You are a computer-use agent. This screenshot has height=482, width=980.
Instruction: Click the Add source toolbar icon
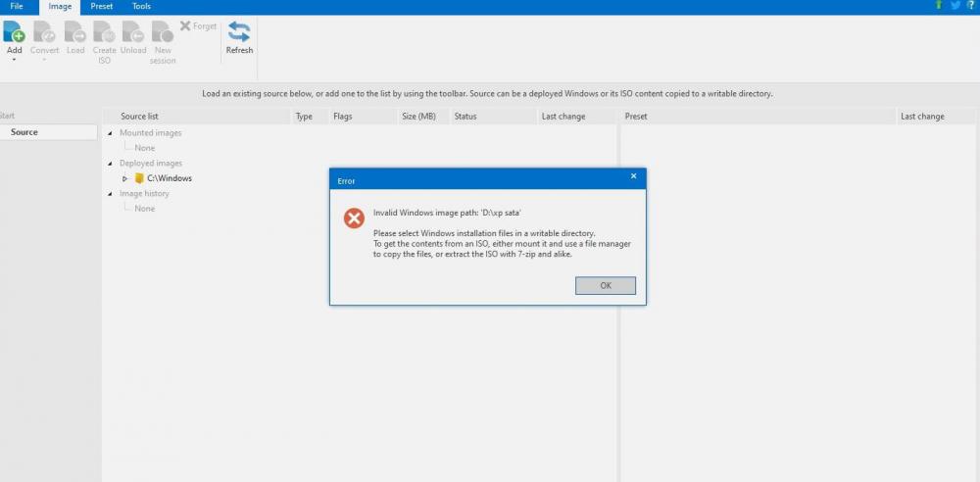14,31
